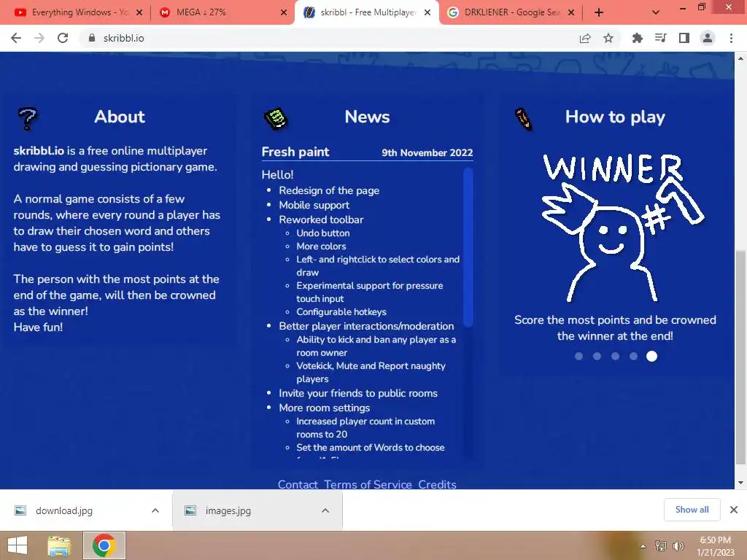
Task: Click the page vertical scrollbar thumb
Action: point(740,357)
